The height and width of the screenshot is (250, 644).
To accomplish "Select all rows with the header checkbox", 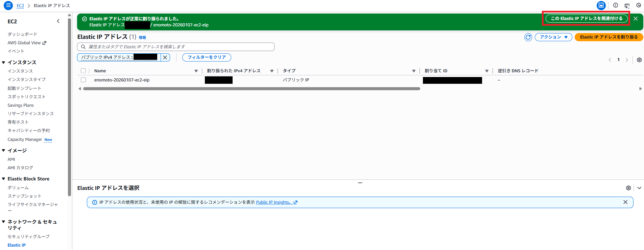I will (83, 71).
